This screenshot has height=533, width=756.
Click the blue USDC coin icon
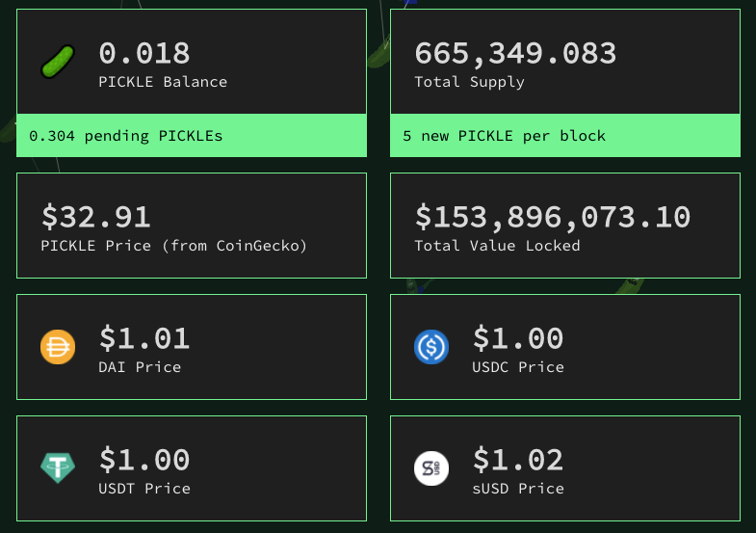coord(431,347)
